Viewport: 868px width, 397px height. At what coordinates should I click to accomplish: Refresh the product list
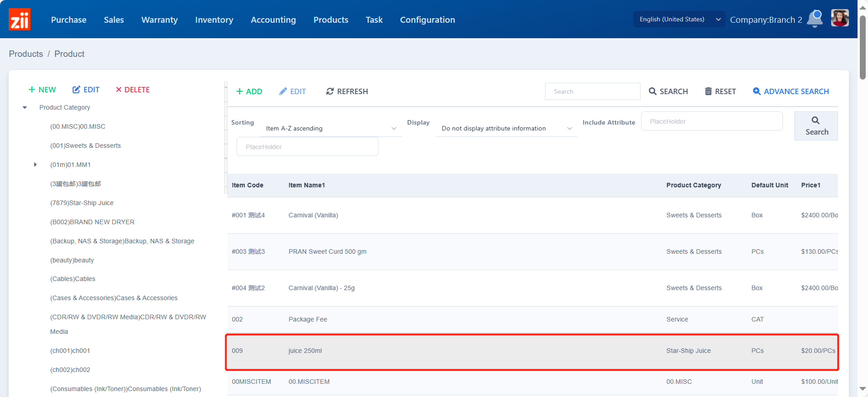click(347, 91)
